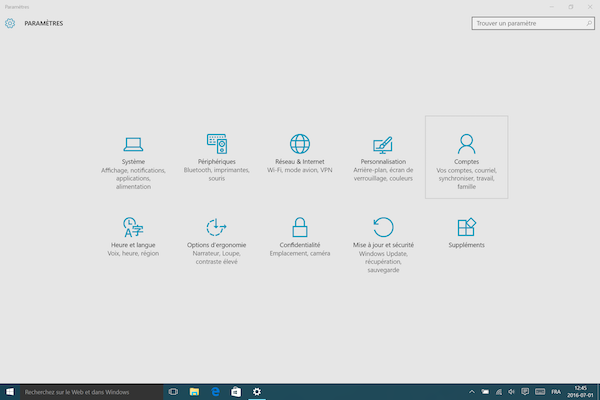Open the volume speaker tray icon
Screen dimensions: 600x400
point(512,392)
